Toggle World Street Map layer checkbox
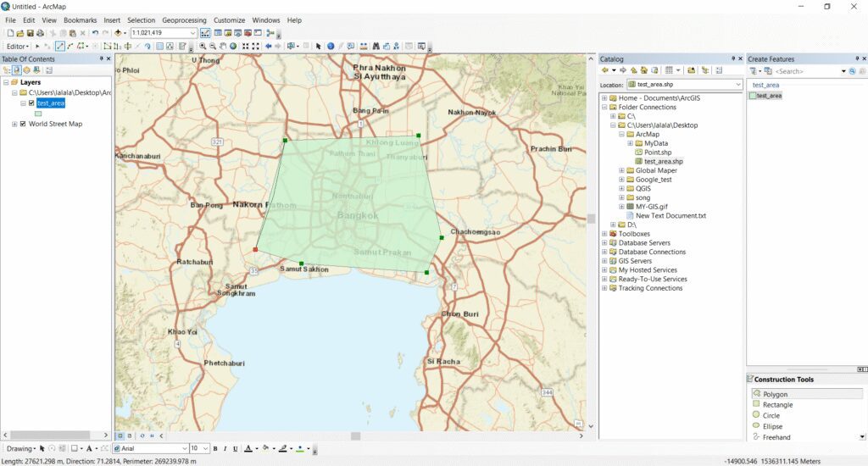The height and width of the screenshot is (466, 868). [x=23, y=124]
